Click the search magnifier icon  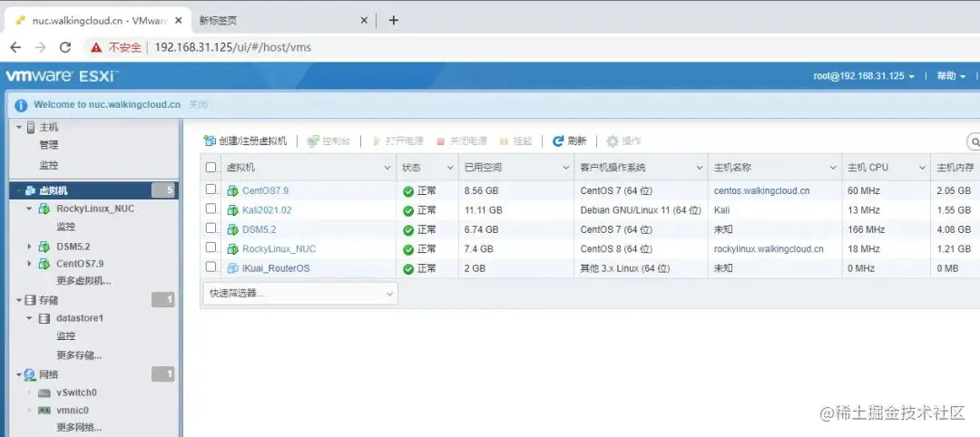coord(974,141)
